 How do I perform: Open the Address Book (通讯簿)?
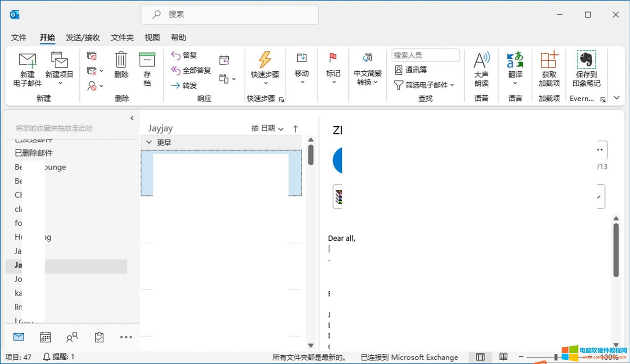coord(410,70)
